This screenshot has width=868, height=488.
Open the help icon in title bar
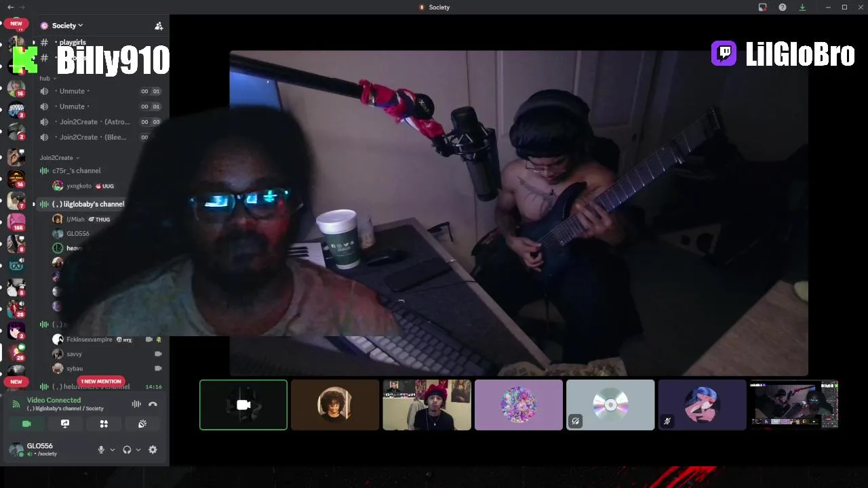783,7
